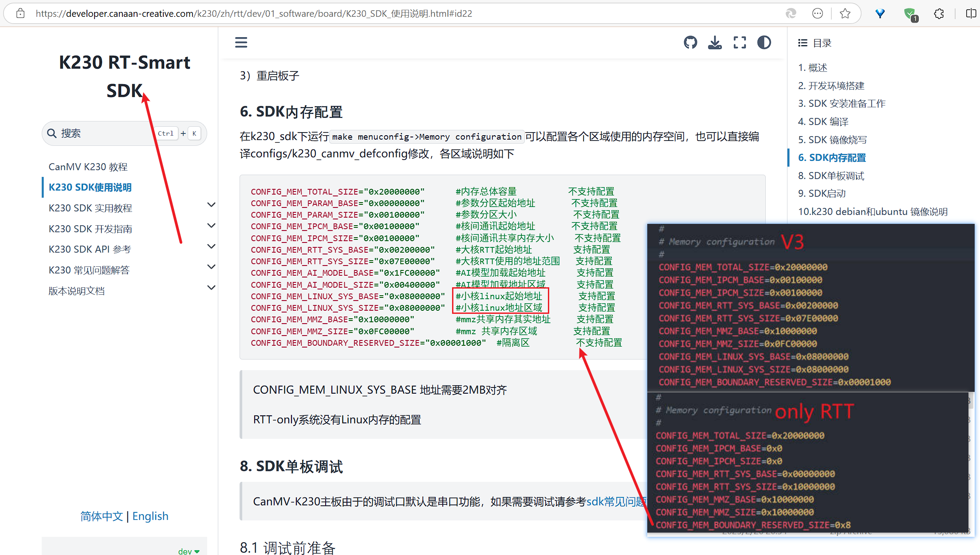Open the dev version dropdown
Viewport: 980px width, 555px height.
tap(189, 551)
